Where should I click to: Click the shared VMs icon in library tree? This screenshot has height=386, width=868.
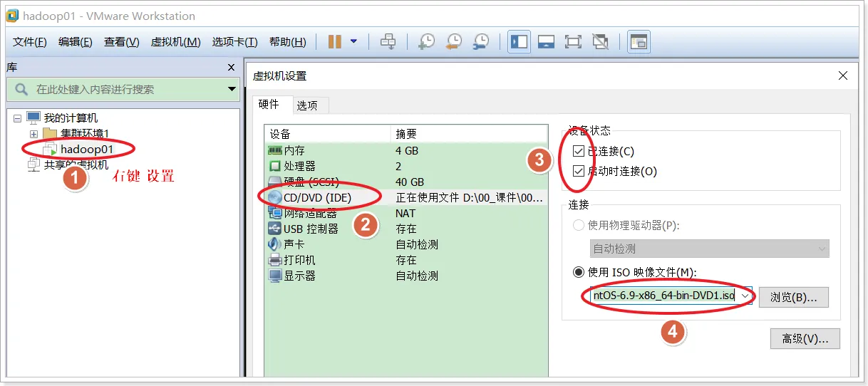[33, 165]
